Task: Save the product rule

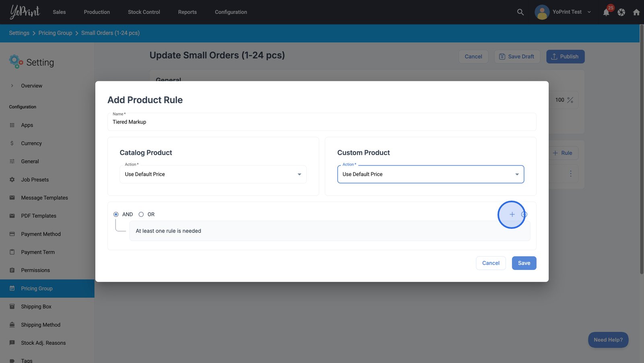Action: [524, 263]
